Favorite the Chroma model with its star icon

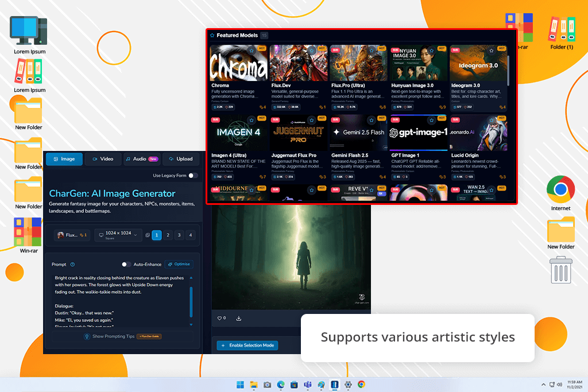coord(251,52)
